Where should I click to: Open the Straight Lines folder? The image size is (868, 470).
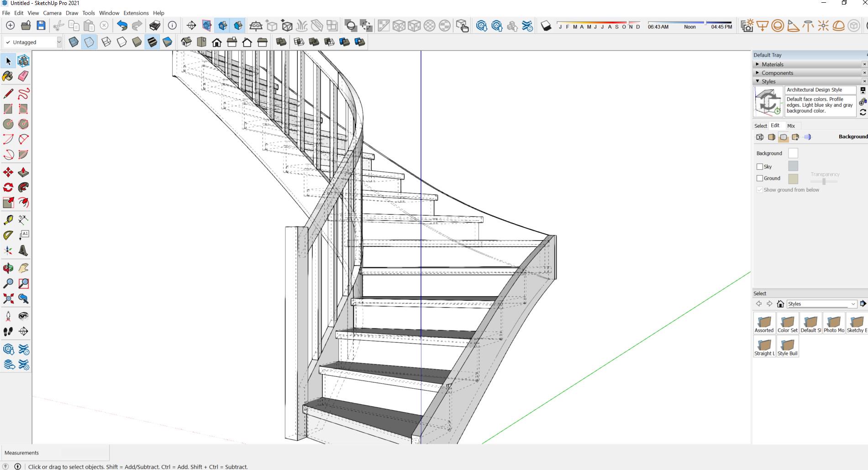click(764, 347)
